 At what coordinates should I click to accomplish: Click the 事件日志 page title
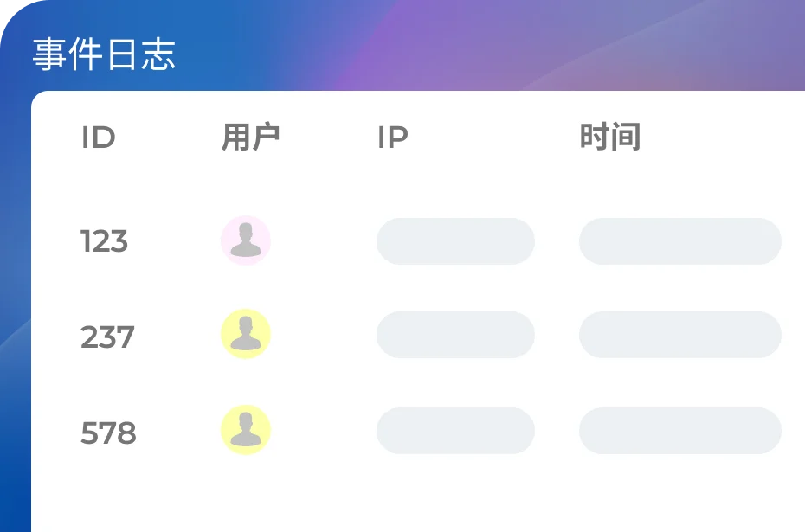[x=104, y=55]
